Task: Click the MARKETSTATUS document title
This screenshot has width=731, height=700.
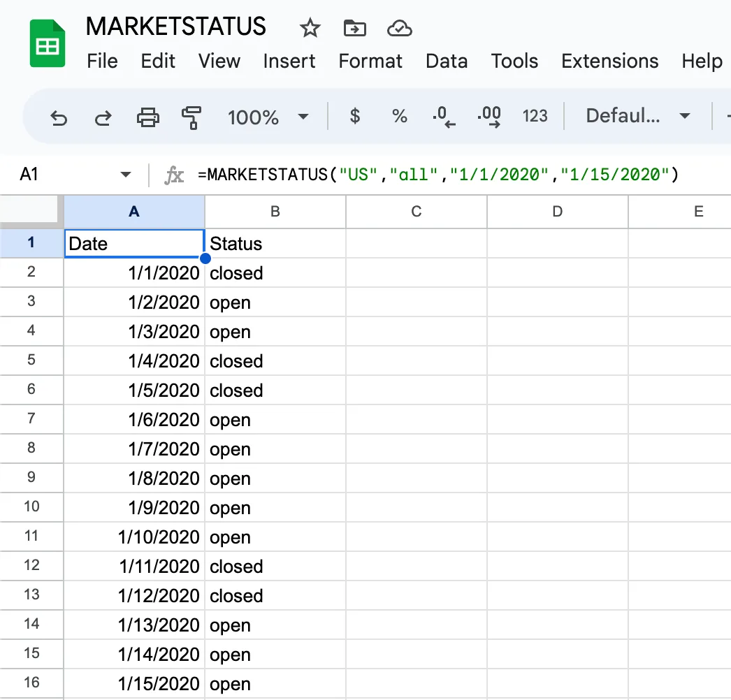Action: tap(175, 26)
